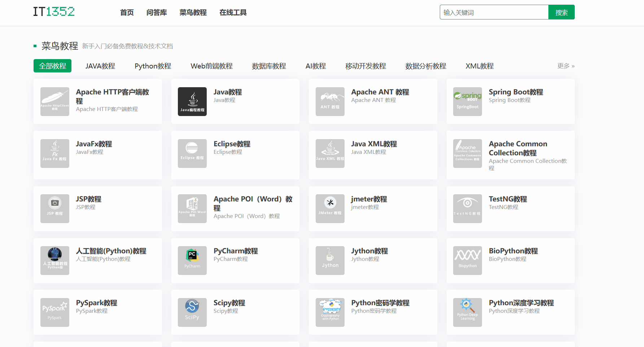Open the 移动开发教程 tab

(x=366, y=66)
